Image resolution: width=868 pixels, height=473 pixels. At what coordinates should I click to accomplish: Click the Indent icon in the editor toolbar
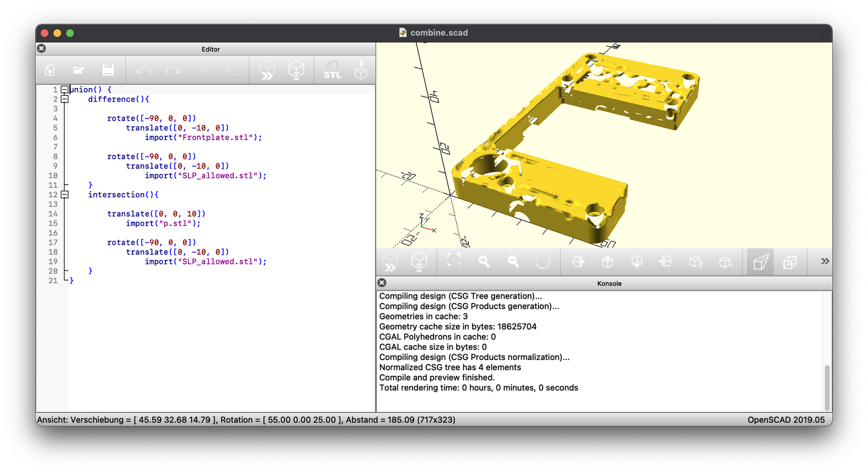coord(231,71)
